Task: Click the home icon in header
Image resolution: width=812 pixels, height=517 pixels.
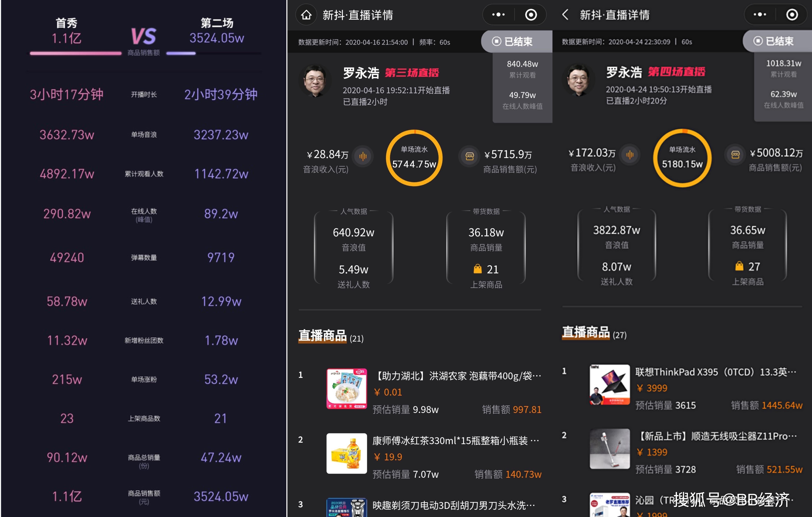Action: pos(306,15)
